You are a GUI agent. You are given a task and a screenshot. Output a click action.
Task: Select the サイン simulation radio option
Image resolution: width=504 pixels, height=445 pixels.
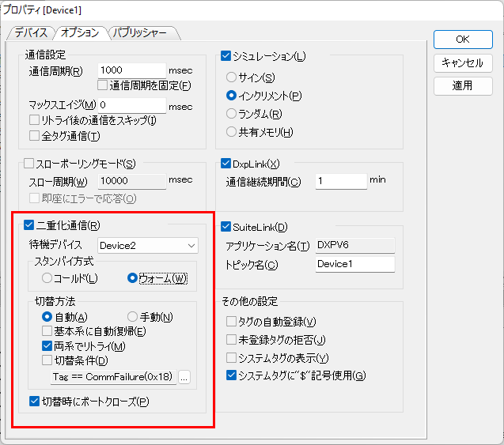pyautogui.click(x=232, y=77)
